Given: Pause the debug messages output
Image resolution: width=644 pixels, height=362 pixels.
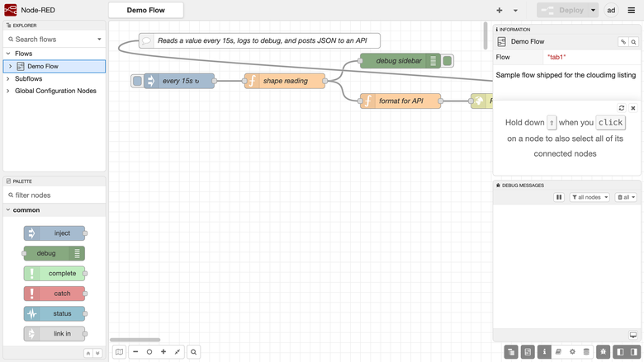Looking at the screenshot, I should pyautogui.click(x=559, y=197).
